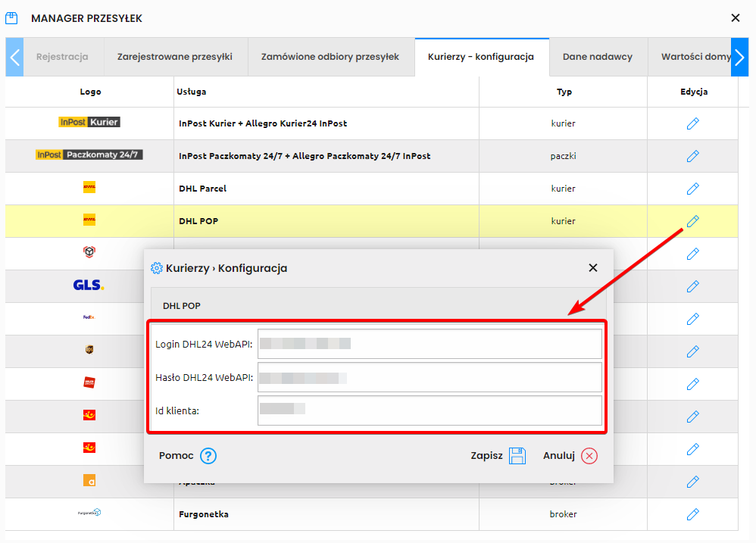Edit the InPost Paczkomaty 24/7 service
The width and height of the screenshot is (756, 543).
click(693, 156)
